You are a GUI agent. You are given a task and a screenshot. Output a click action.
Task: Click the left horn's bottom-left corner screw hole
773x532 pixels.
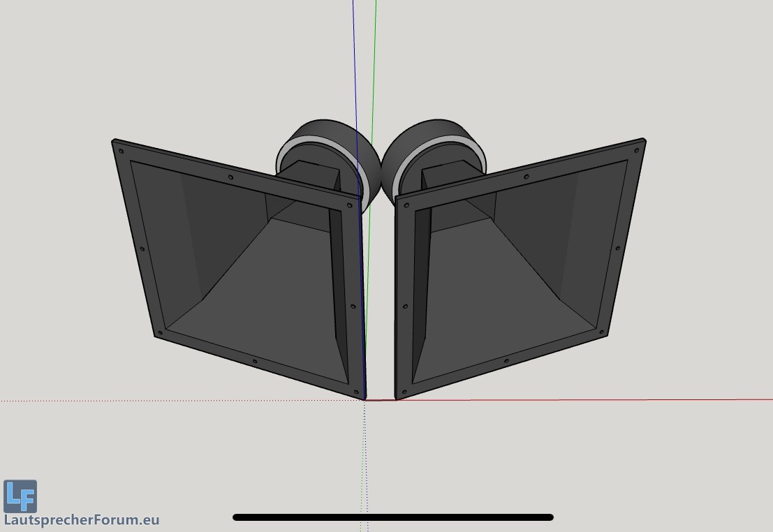161,332
